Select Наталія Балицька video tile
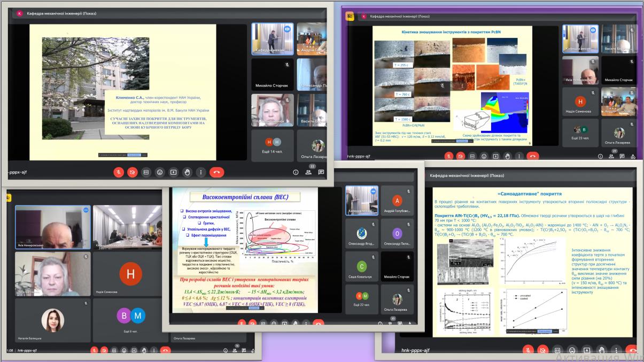The width and height of the screenshot is (644, 362). [x=52, y=322]
